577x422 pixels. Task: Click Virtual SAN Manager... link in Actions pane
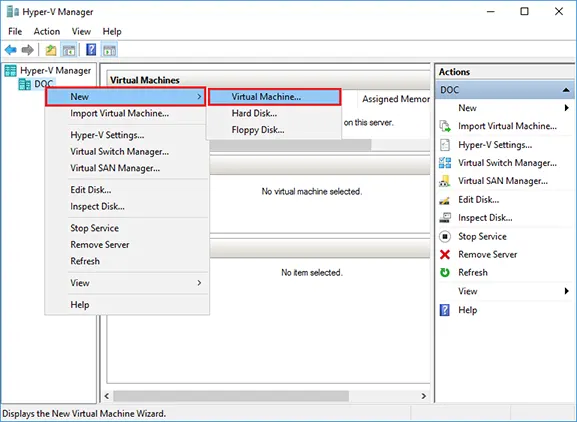point(503,181)
